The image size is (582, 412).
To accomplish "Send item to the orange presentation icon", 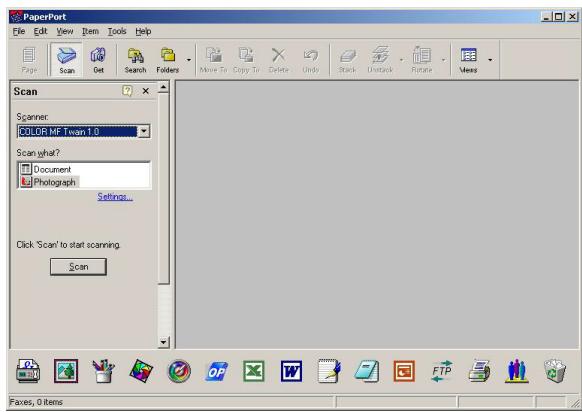I will coord(404,371).
